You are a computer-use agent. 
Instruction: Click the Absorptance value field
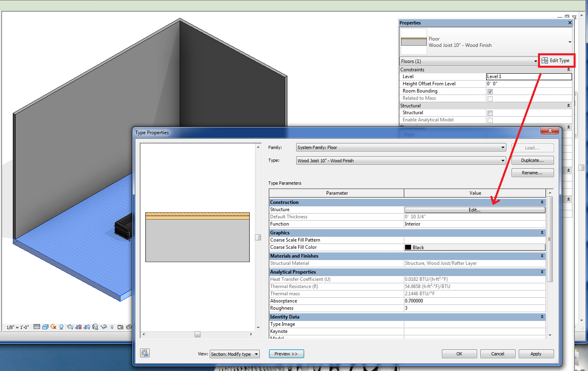pyautogui.click(x=474, y=301)
